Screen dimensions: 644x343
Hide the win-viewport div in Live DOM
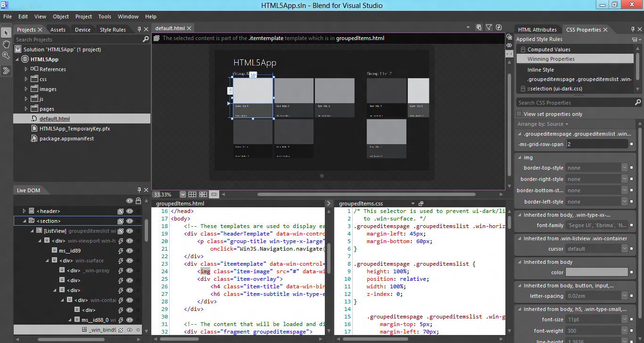coord(129,241)
